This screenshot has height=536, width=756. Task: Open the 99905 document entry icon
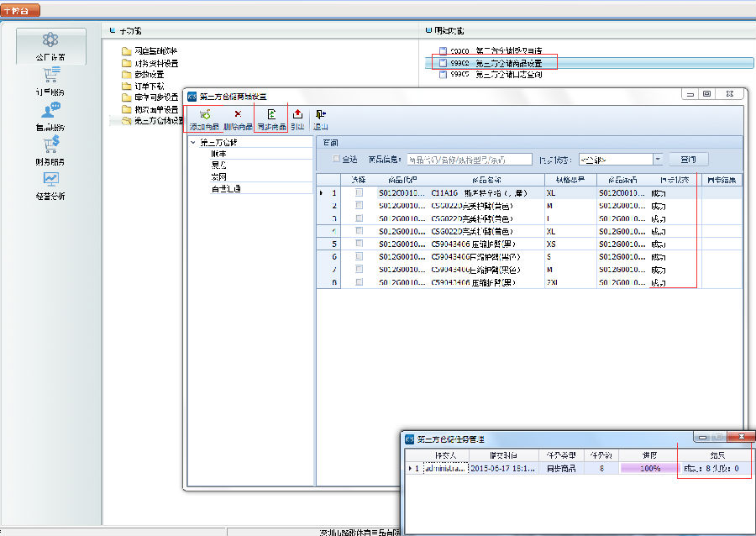443,75
